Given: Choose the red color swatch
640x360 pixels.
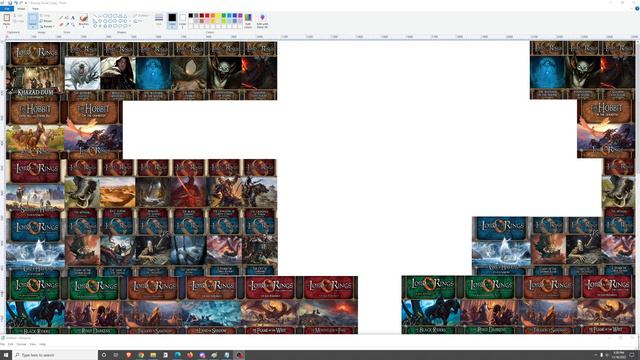Looking at the screenshot, I should click(207, 15).
